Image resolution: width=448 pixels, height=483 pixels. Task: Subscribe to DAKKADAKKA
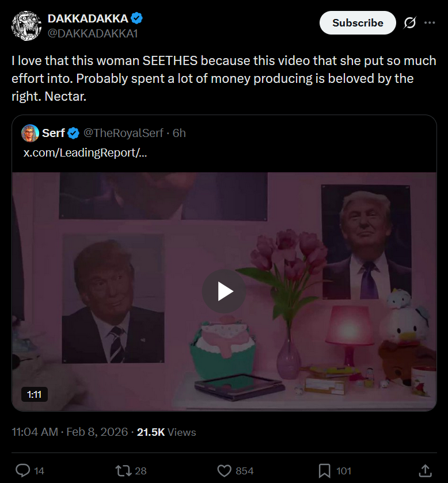[x=358, y=23]
